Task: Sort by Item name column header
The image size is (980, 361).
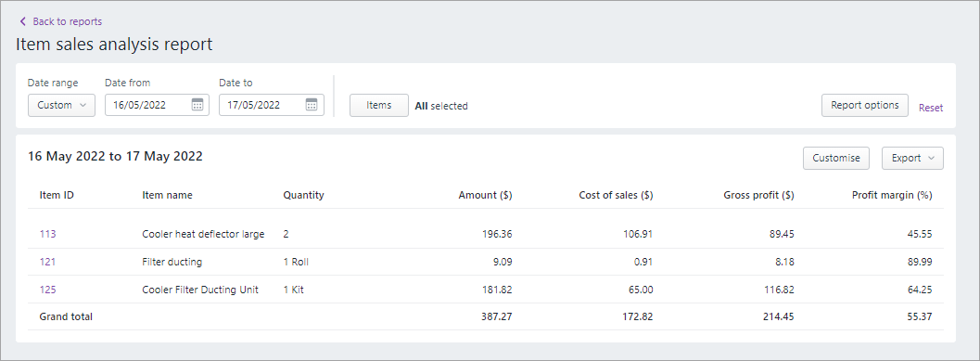Action: pos(168,195)
